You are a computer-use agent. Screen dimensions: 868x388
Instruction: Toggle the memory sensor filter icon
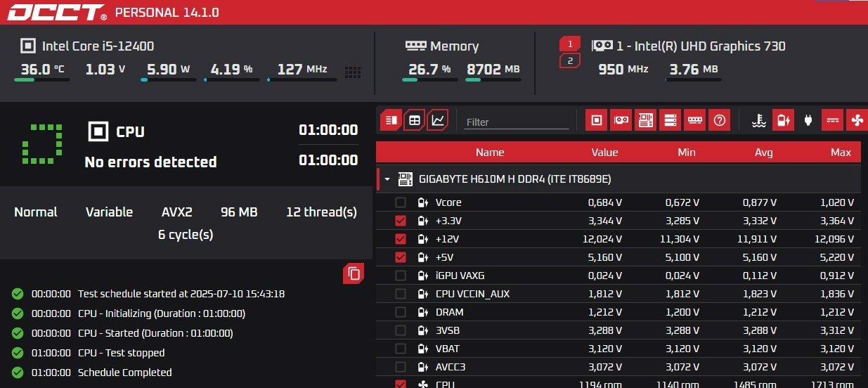695,120
